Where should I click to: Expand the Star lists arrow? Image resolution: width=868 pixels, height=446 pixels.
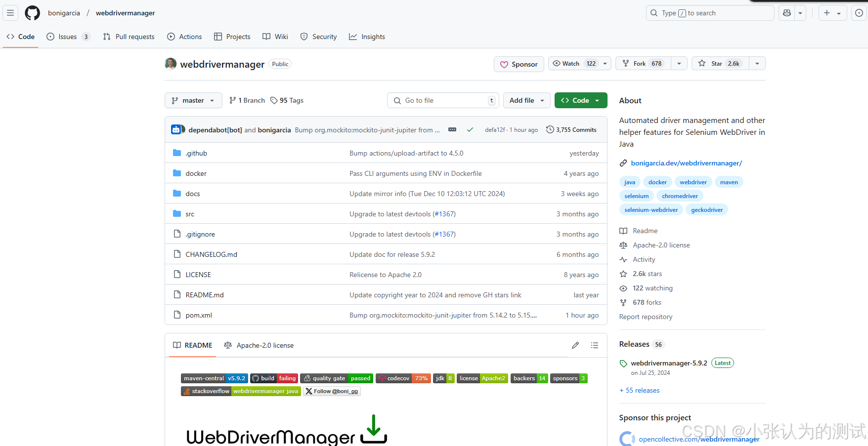757,64
